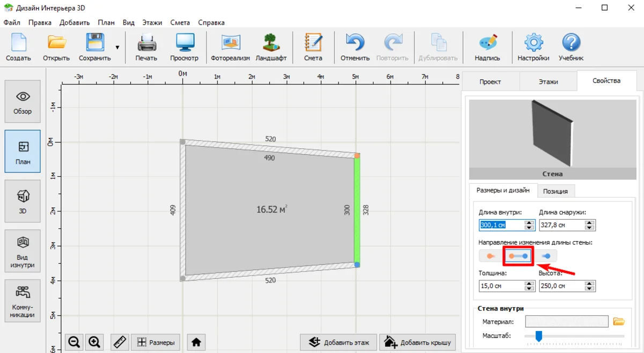The height and width of the screenshot is (353, 644).
Task: Open Настройки settings
Action: (x=533, y=47)
